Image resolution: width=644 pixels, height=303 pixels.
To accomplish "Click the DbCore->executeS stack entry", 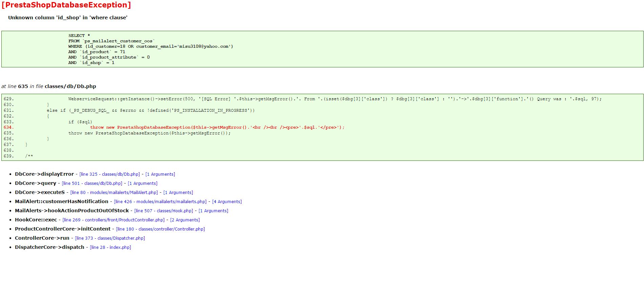I will tap(40, 192).
